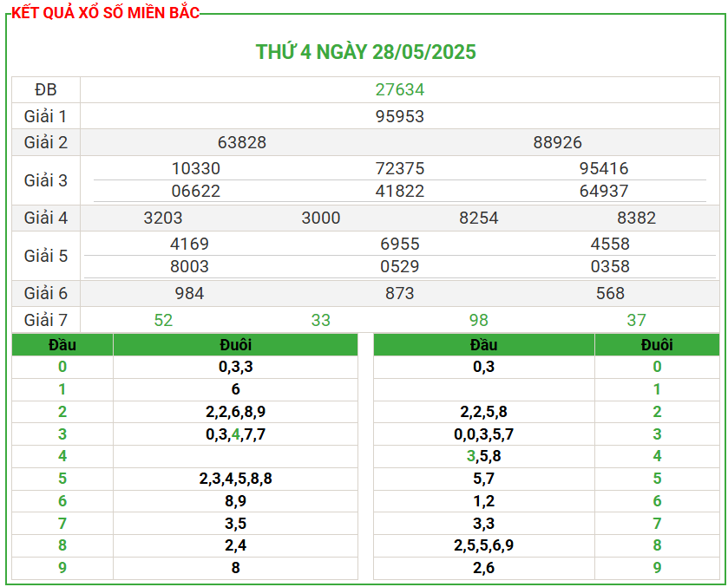Click the tail values '0,3,4,7,7'
728x587 pixels.
(x=235, y=434)
